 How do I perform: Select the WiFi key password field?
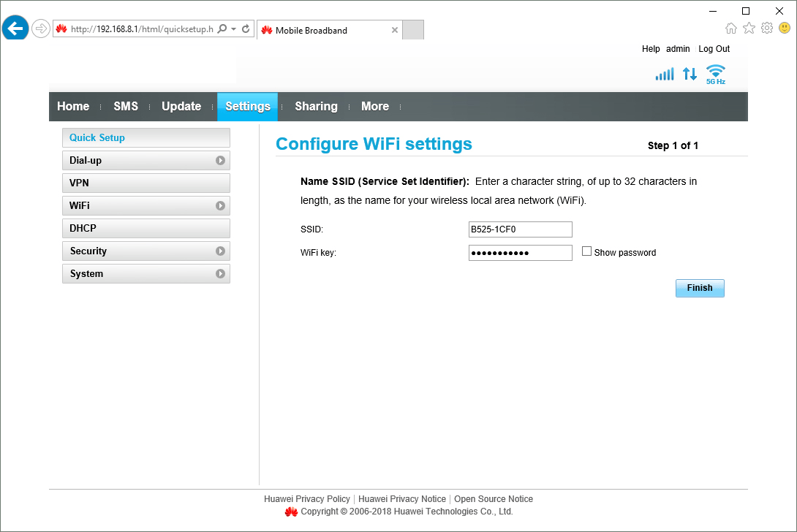pos(520,253)
